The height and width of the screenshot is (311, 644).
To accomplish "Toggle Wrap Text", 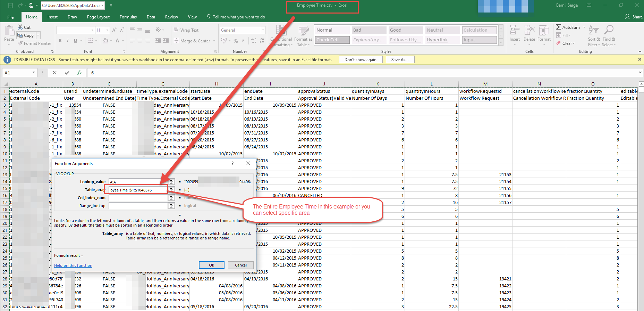I will 186,30.
